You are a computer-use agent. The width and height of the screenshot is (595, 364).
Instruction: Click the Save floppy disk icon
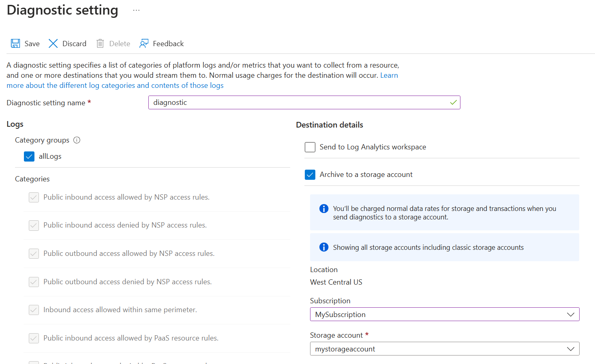(15, 44)
